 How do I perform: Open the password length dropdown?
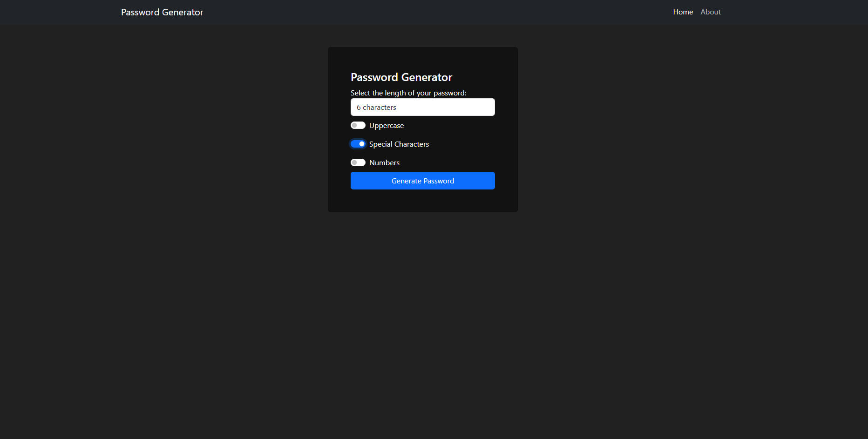(423, 107)
